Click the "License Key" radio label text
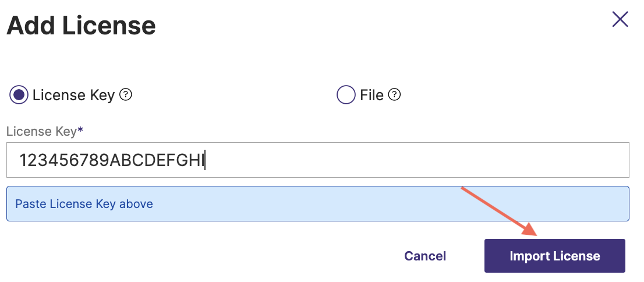This screenshot has height=282, width=644. (x=73, y=95)
